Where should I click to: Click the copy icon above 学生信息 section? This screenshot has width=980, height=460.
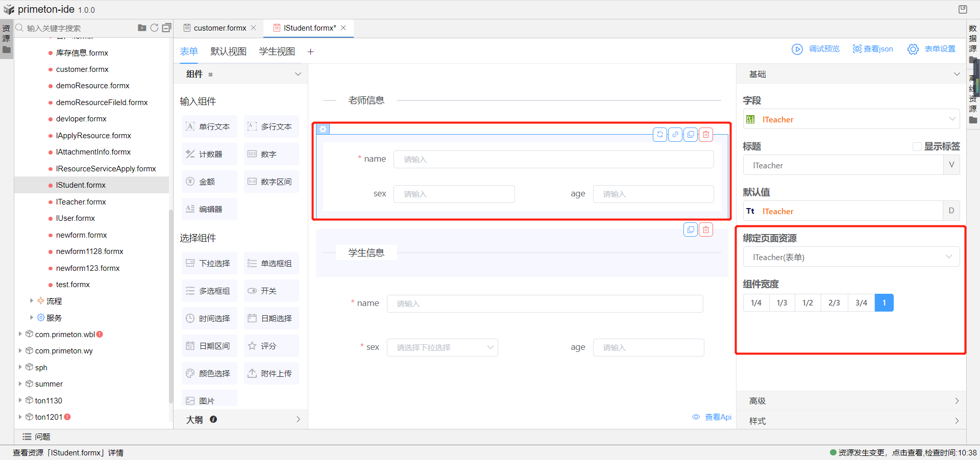690,230
